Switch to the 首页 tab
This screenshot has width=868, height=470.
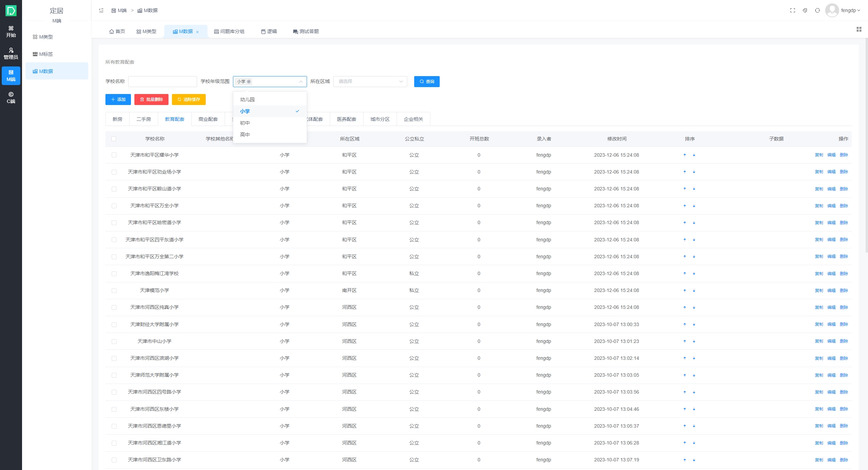117,31
